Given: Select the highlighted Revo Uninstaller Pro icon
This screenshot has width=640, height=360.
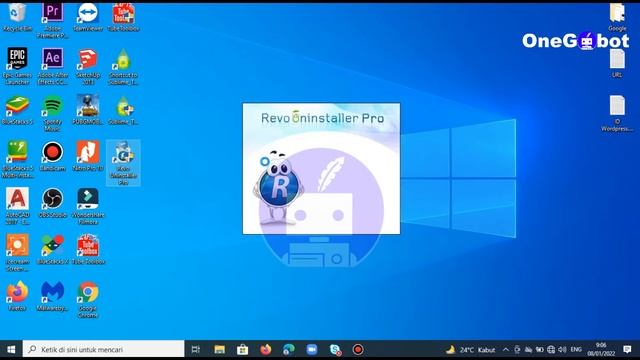Looking at the screenshot, I should (x=123, y=163).
